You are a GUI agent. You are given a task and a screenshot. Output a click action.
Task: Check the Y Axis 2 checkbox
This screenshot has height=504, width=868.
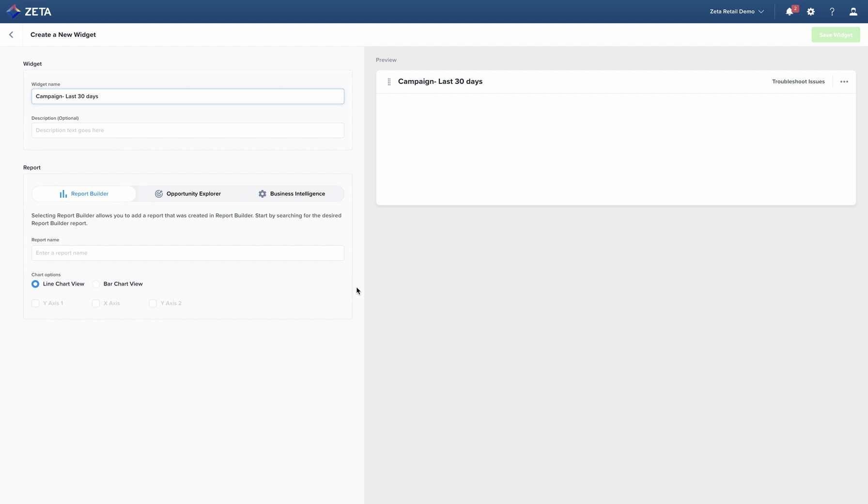pyautogui.click(x=153, y=303)
